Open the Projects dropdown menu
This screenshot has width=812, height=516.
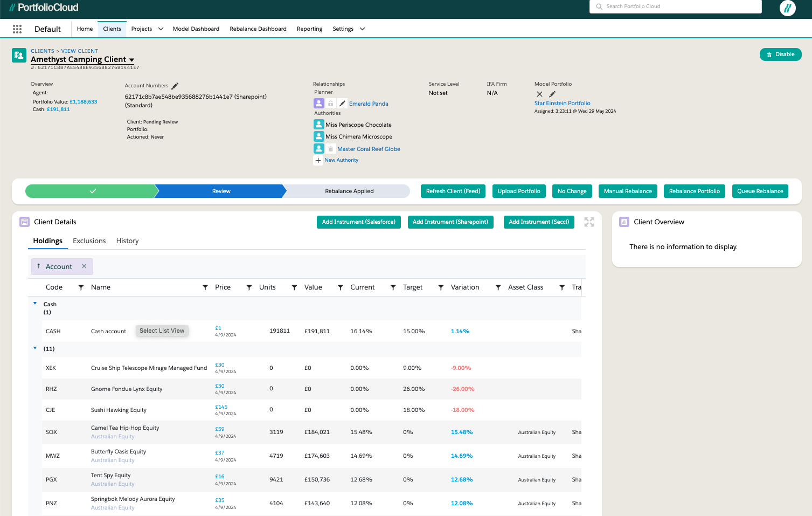coord(161,29)
